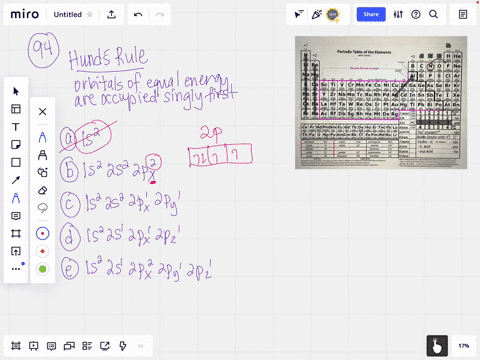
Task: Open the cards list icon
Action: point(87,346)
